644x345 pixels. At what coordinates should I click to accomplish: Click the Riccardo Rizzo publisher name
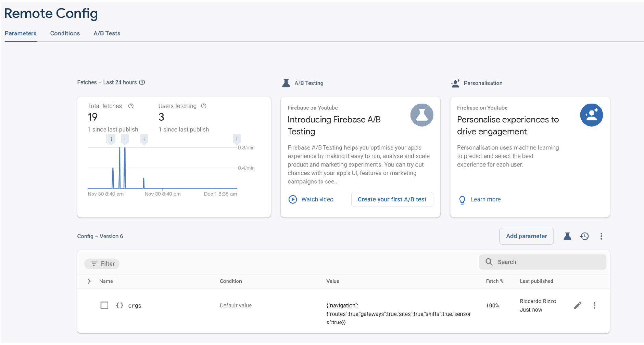pyautogui.click(x=538, y=301)
